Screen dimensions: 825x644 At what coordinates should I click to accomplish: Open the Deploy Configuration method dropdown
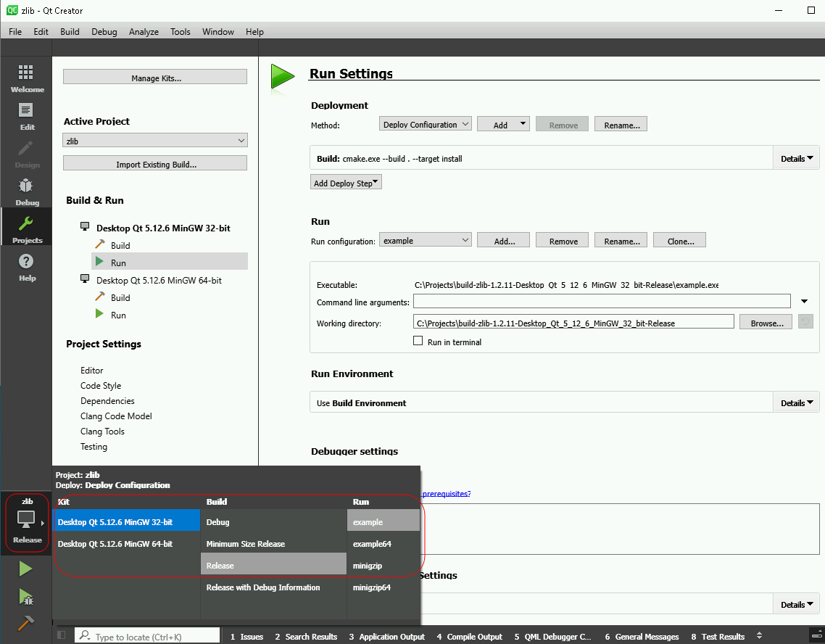(425, 124)
